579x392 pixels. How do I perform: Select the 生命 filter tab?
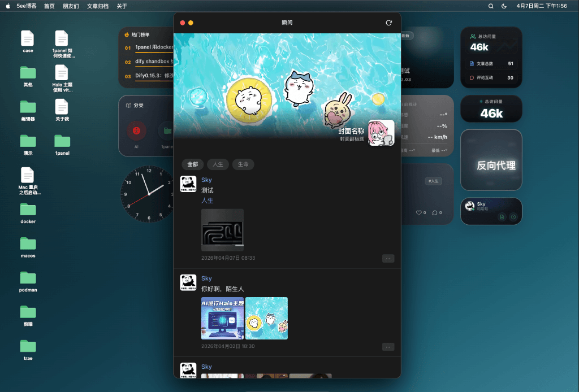click(243, 164)
